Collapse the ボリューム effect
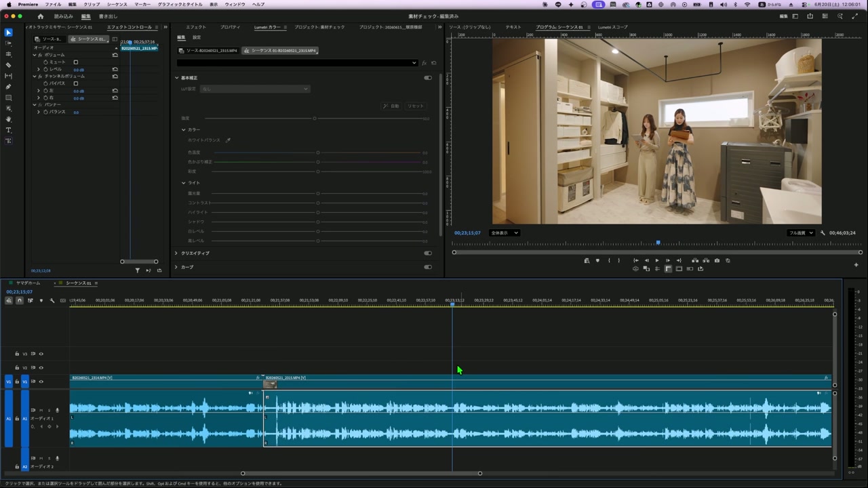Screen dimensions: 868x488 click(35, 55)
